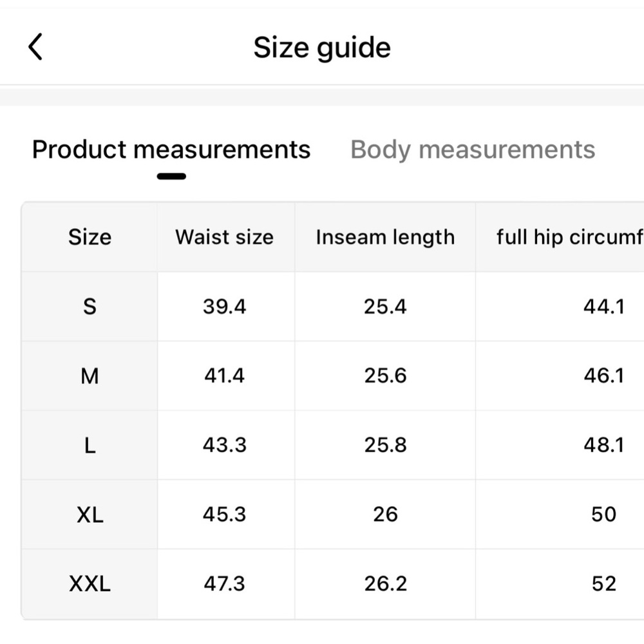Click the Size guide title
644x644 pixels.
pos(322,48)
